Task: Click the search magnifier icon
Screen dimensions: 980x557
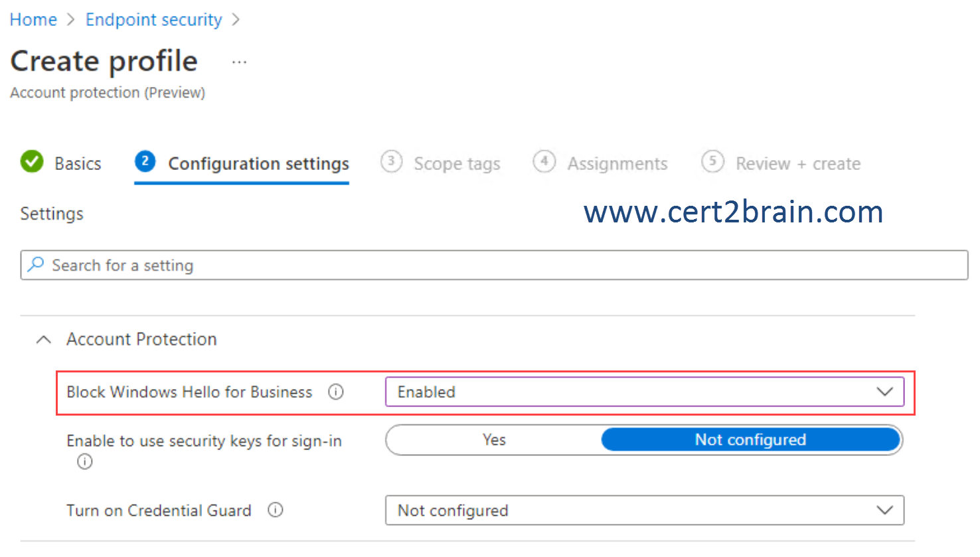Action: (x=36, y=265)
